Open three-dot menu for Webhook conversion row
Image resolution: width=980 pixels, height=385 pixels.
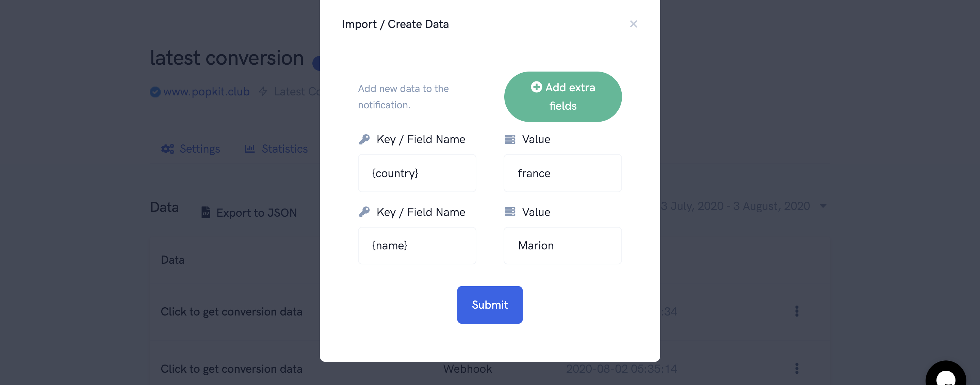[797, 368]
